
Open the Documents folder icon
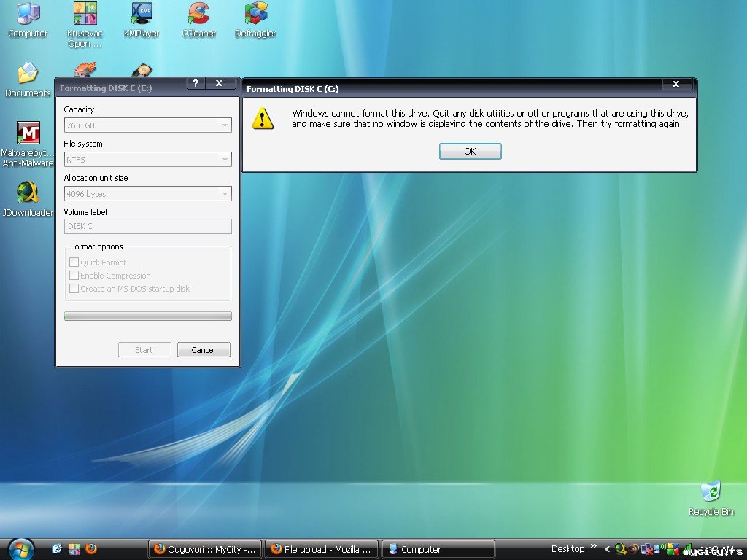[x=28, y=79]
